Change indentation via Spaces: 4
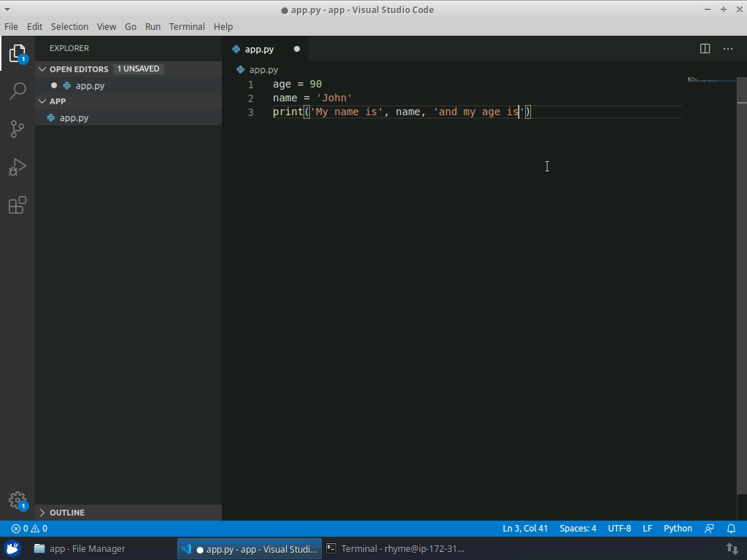Screen dimensions: 747x560 pos(578,529)
